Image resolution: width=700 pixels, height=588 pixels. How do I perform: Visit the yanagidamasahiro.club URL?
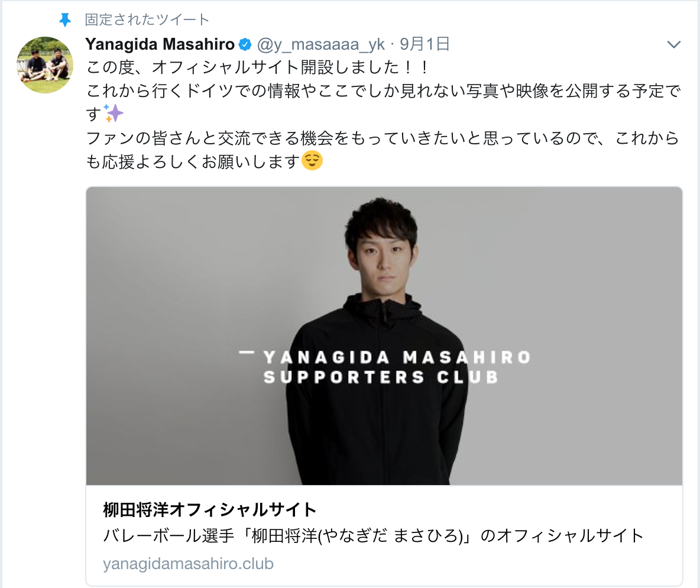pos(188,563)
